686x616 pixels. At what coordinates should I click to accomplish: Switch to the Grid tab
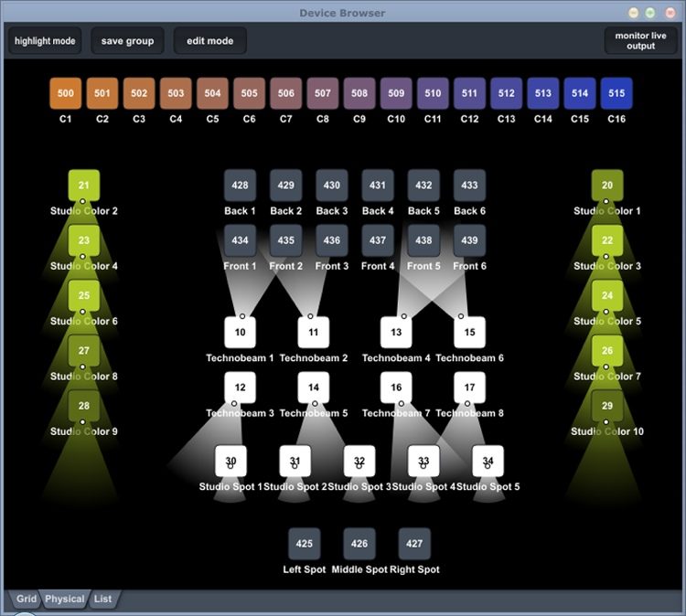click(x=27, y=600)
